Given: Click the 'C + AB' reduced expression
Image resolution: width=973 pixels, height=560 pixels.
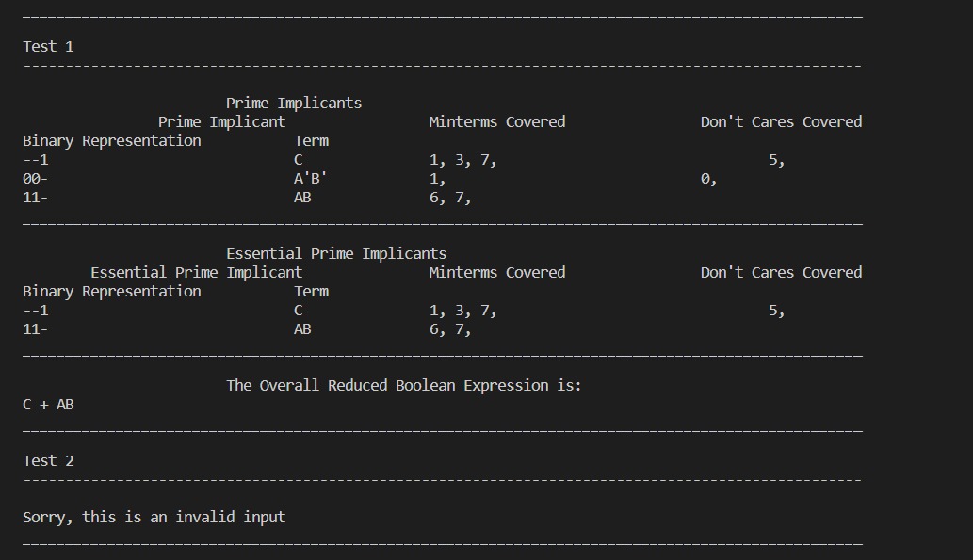Looking at the screenshot, I should [48, 405].
